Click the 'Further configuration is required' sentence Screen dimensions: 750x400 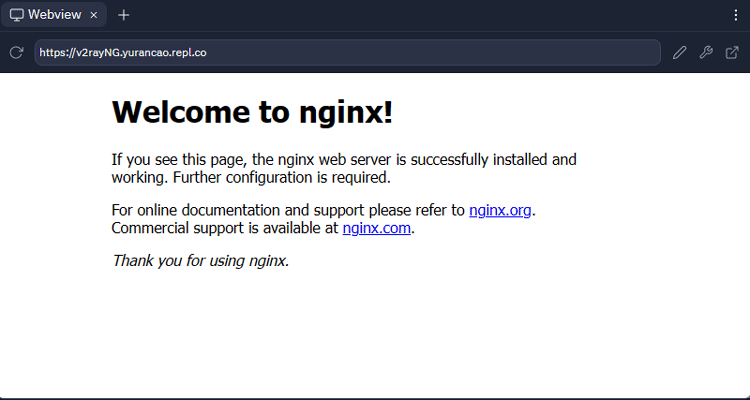point(282,178)
